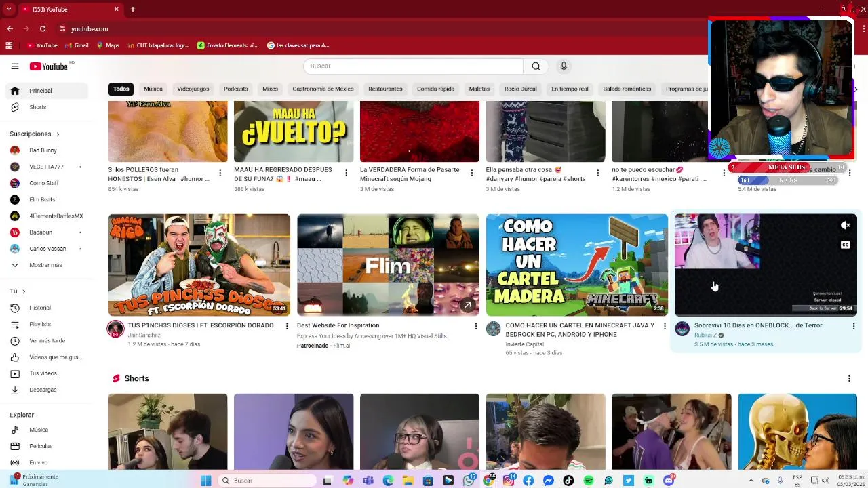
Task: Open Rubius Z channel link
Action: pos(705,335)
